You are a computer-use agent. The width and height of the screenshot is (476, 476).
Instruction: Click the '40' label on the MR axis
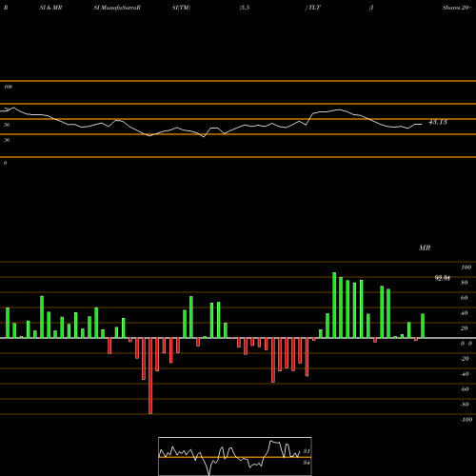click(x=465, y=313)
